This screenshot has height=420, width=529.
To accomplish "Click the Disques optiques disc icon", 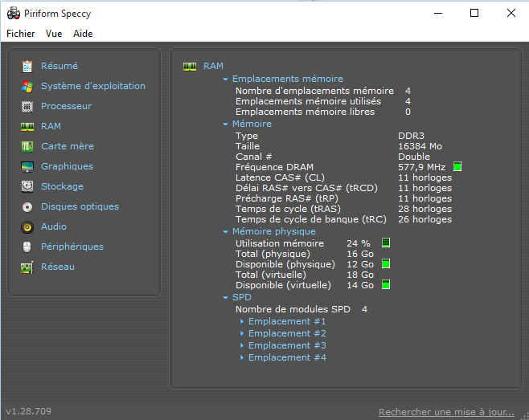I will pyautogui.click(x=27, y=206).
